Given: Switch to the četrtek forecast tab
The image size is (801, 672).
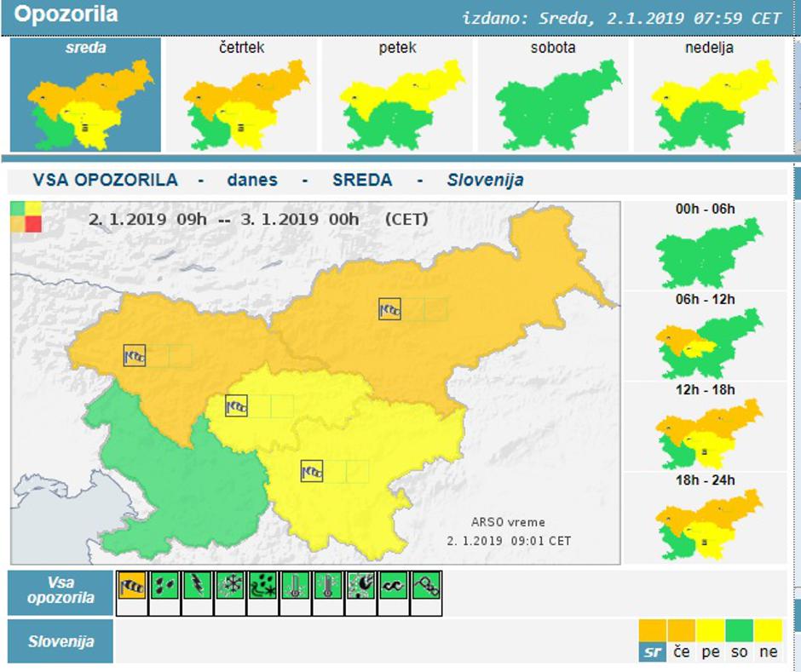Looking at the screenshot, I should tap(245, 94).
